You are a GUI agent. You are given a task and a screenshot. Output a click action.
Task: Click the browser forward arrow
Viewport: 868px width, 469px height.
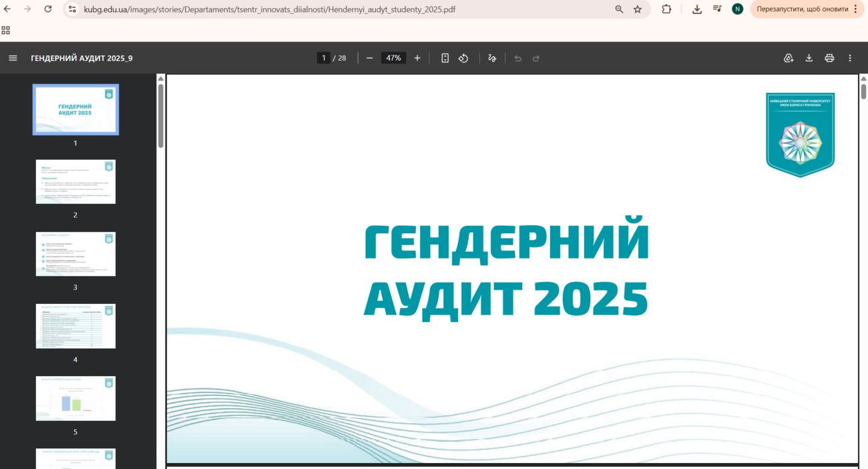pyautogui.click(x=27, y=9)
